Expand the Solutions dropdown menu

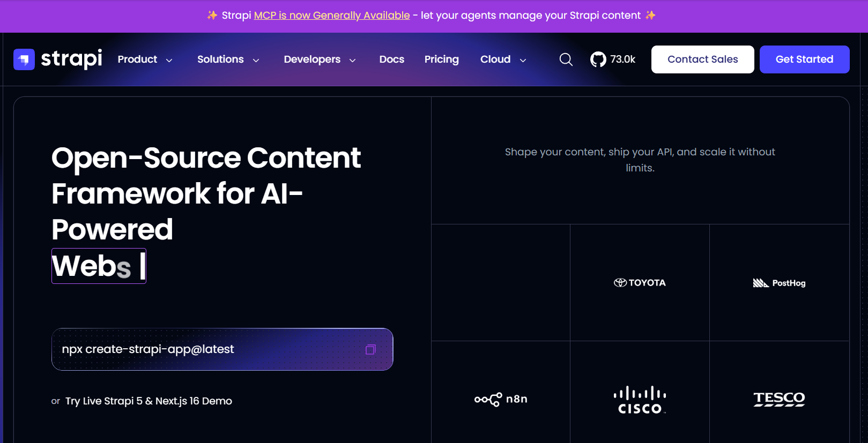point(228,59)
